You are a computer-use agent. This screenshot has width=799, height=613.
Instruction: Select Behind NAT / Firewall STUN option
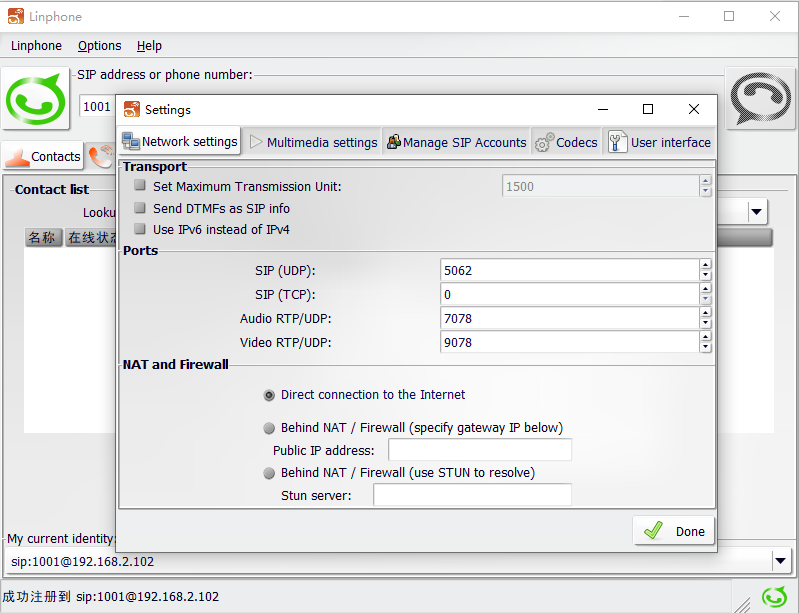click(x=269, y=473)
